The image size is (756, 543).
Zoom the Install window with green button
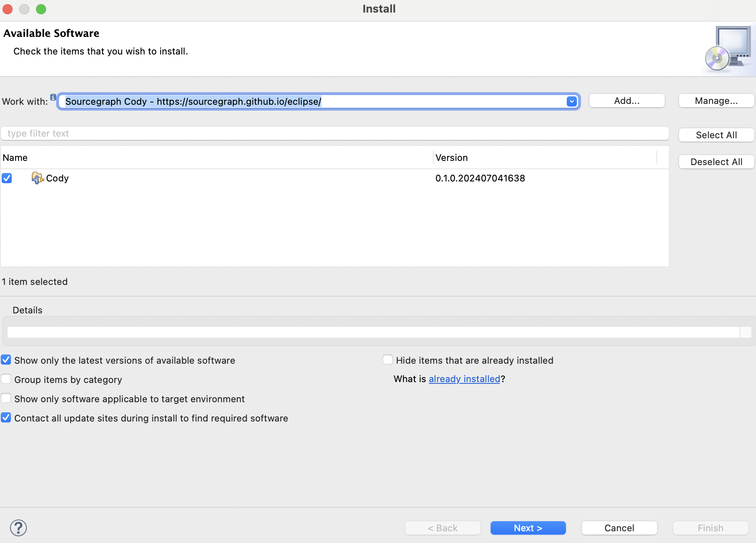41,9
